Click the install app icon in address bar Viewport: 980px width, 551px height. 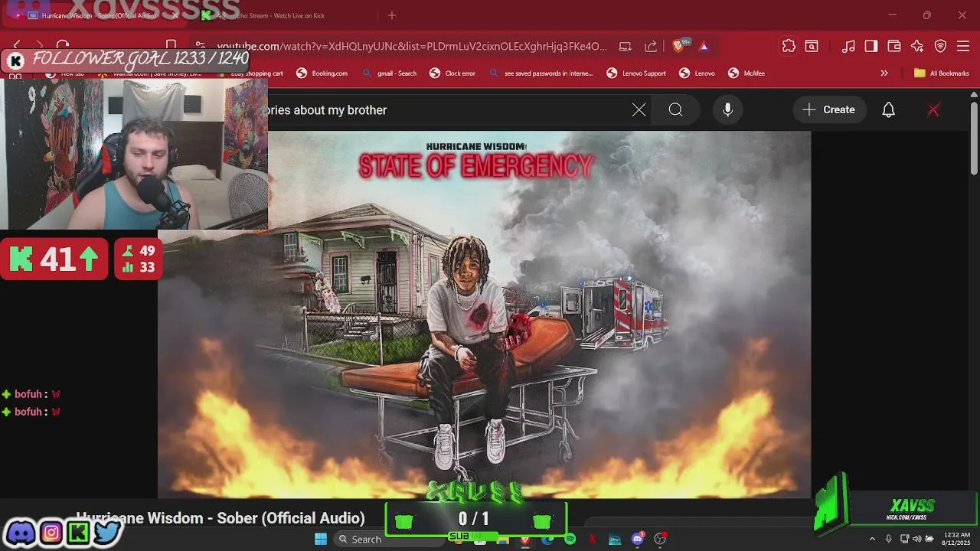point(626,46)
